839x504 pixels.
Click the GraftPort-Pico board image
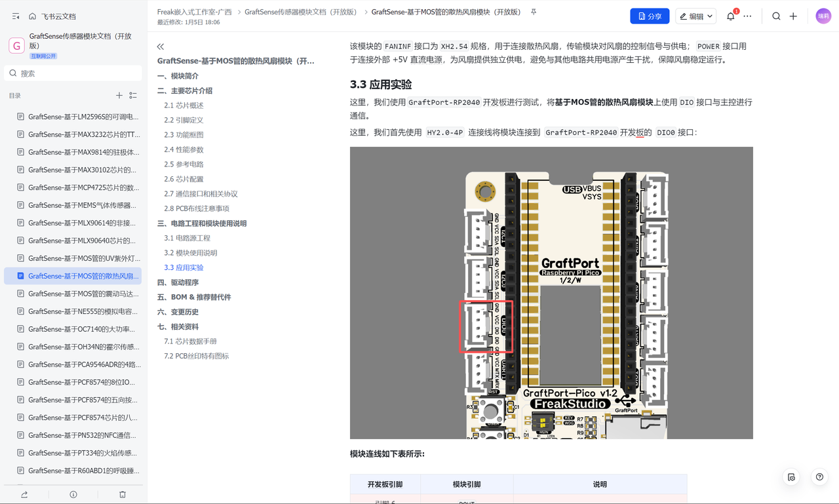click(x=551, y=293)
